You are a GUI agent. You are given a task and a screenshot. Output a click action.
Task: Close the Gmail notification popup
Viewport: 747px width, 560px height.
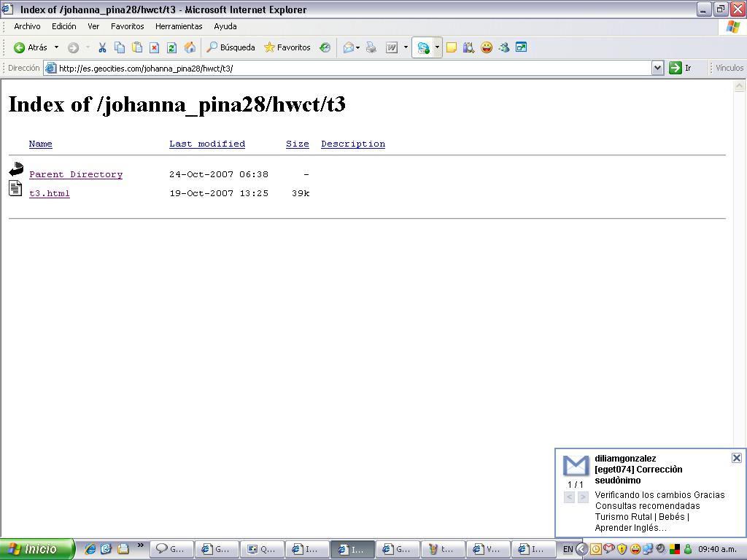click(x=737, y=458)
